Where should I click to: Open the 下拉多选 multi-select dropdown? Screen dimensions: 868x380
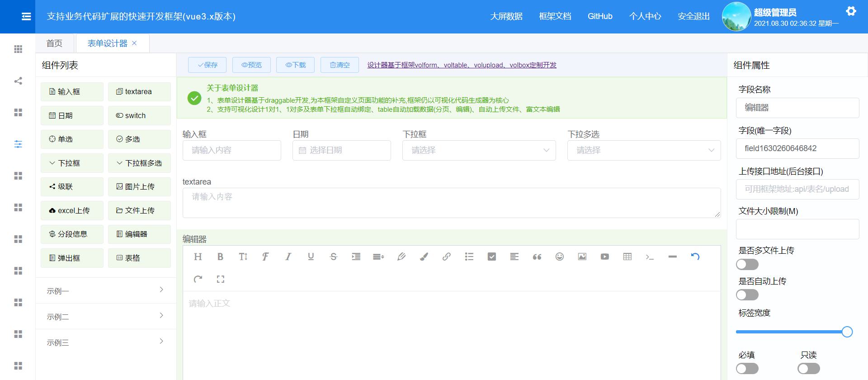644,150
